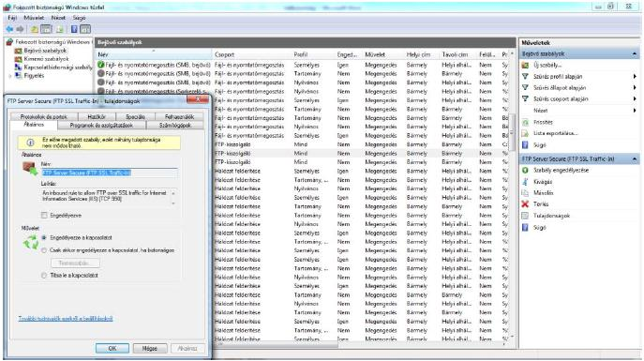Switch to Protokollok és portok tab
The height and width of the screenshot is (361, 644).
[43, 116]
